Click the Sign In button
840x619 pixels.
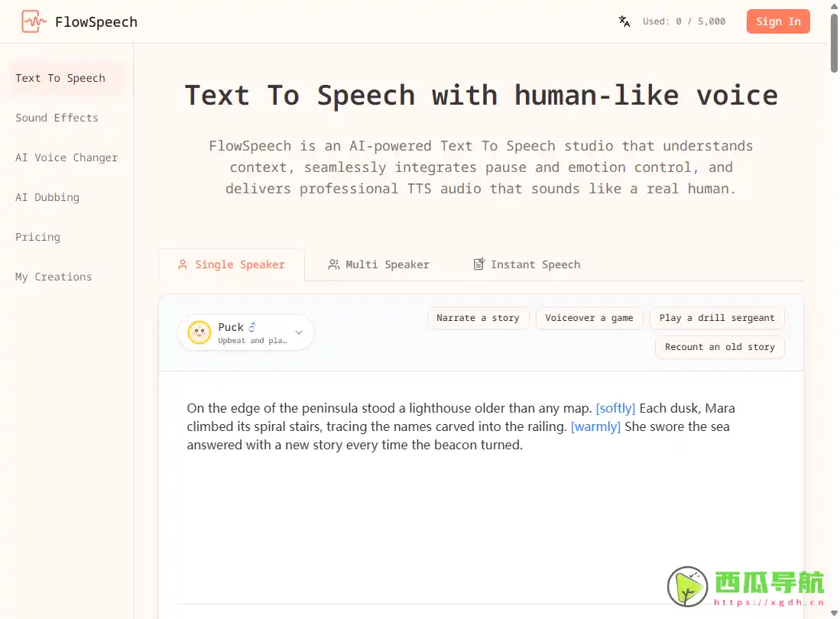(778, 21)
